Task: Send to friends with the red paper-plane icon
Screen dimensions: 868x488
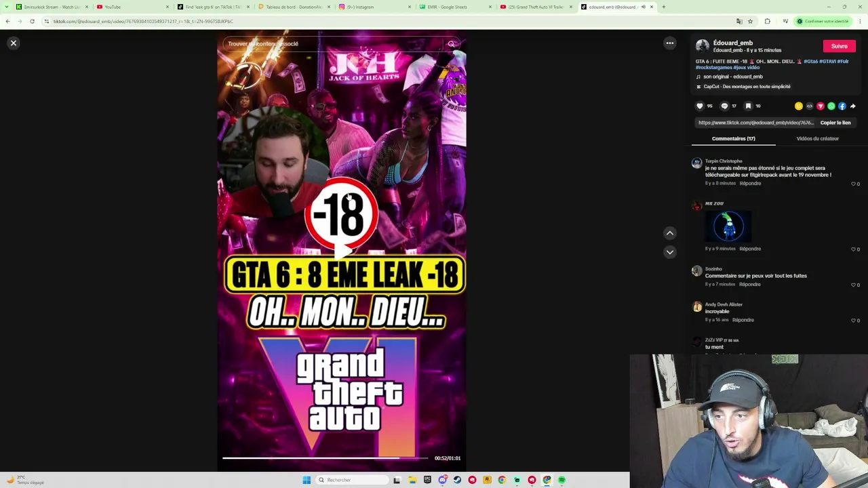Action: tap(821, 106)
